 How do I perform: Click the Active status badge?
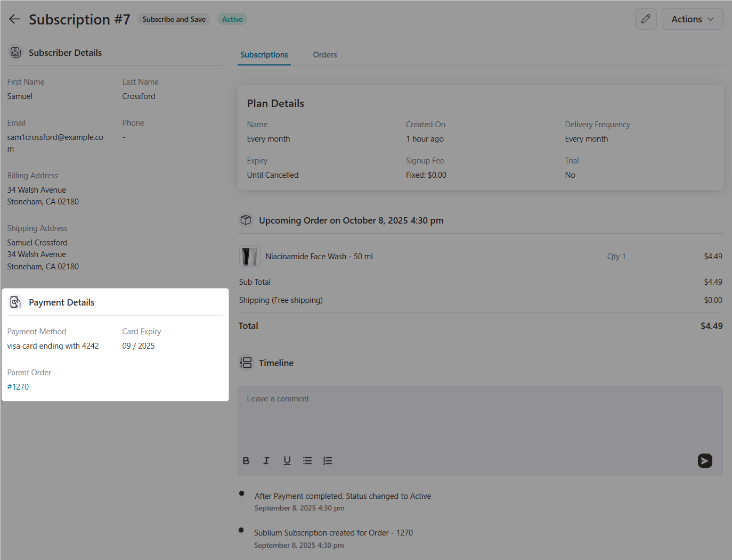tap(232, 19)
